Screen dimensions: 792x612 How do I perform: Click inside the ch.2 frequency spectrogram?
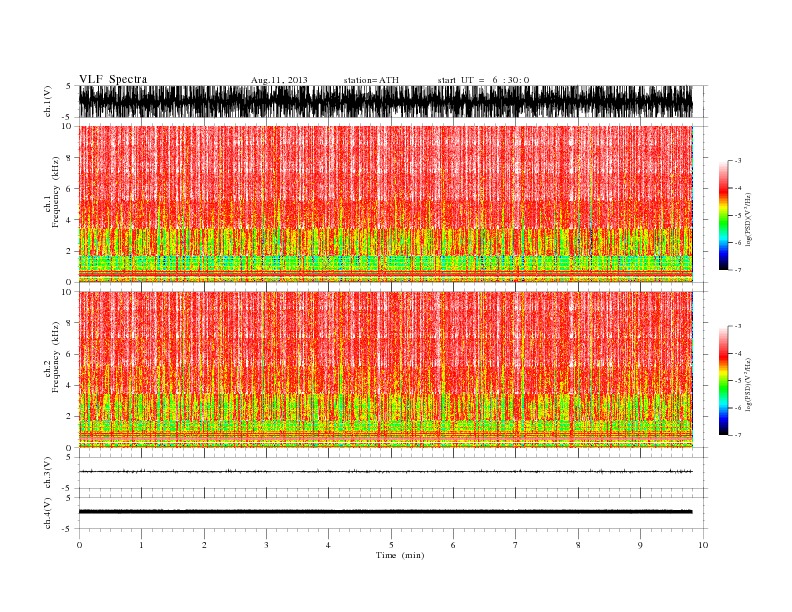click(x=386, y=369)
